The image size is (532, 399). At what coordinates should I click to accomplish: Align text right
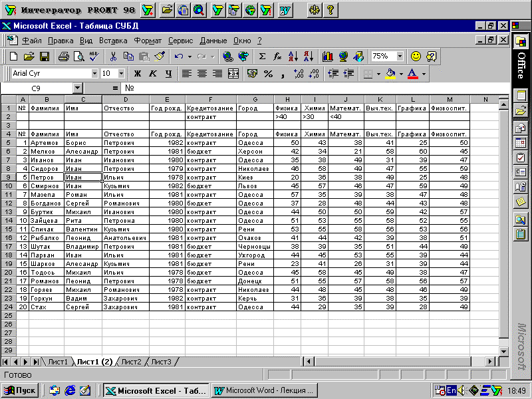tap(217, 74)
